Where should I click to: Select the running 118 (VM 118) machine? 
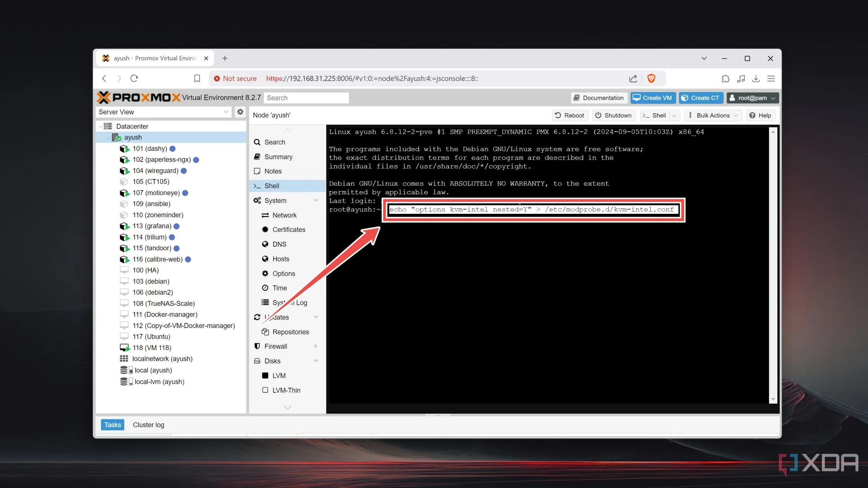(152, 348)
